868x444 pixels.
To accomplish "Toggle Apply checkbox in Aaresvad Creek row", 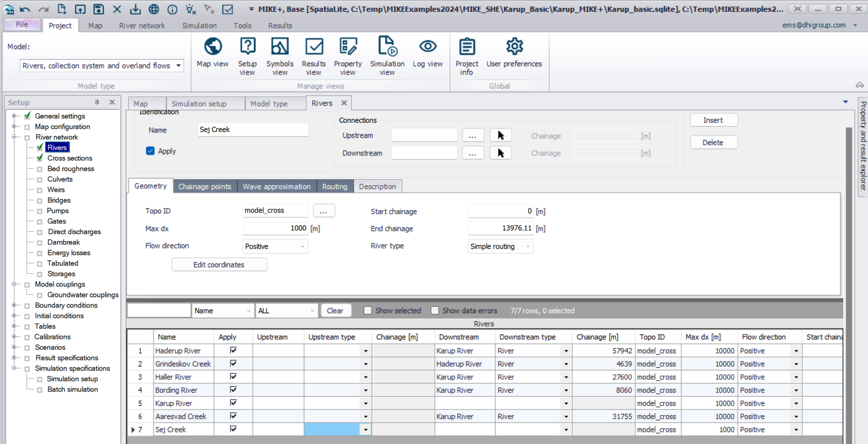I will (x=233, y=416).
